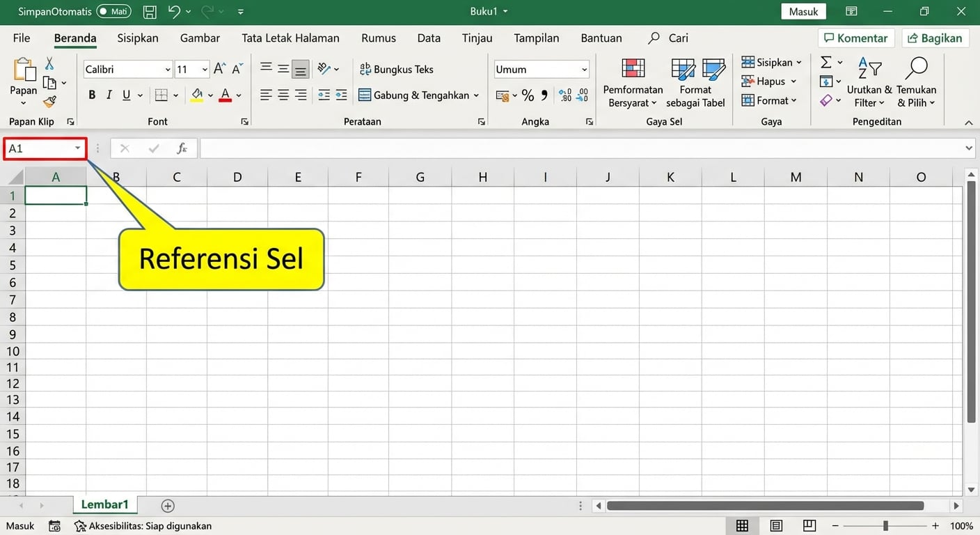Open the Tampilan ribbon tab
Image resolution: width=980 pixels, height=535 pixels.
click(x=536, y=38)
